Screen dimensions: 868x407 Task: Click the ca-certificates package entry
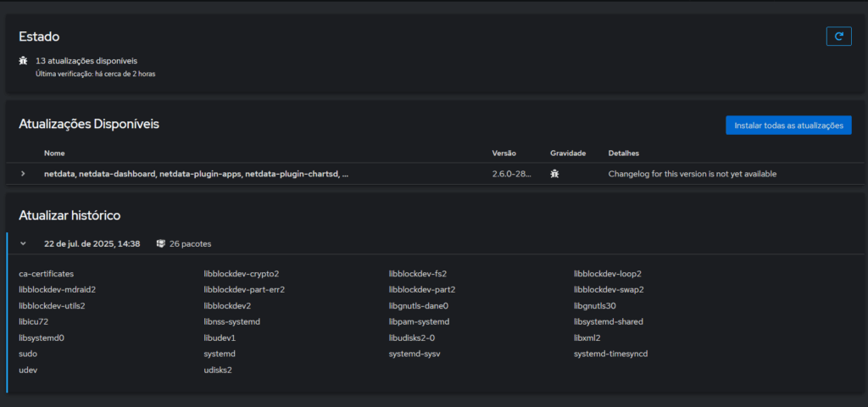point(47,274)
